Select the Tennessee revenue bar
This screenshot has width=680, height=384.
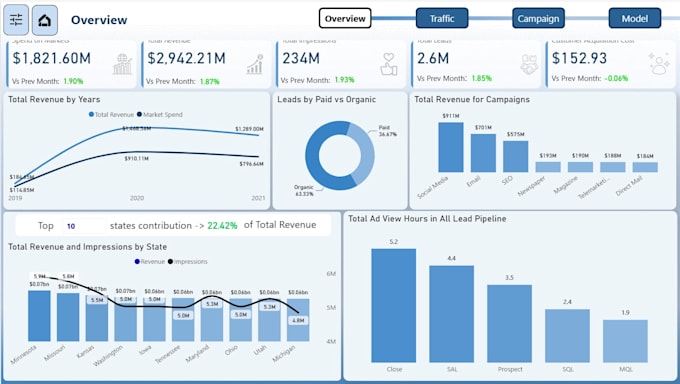coord(183,319)
